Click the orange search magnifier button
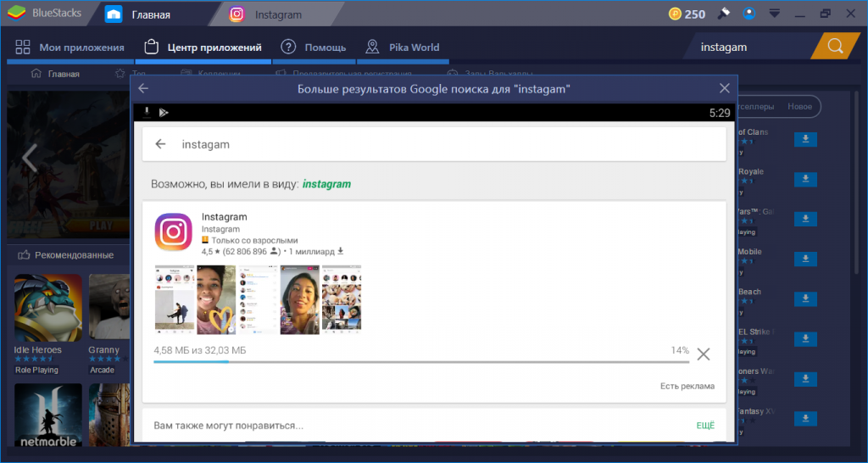This screenshot has width=868, height=463. coord(835,47)
